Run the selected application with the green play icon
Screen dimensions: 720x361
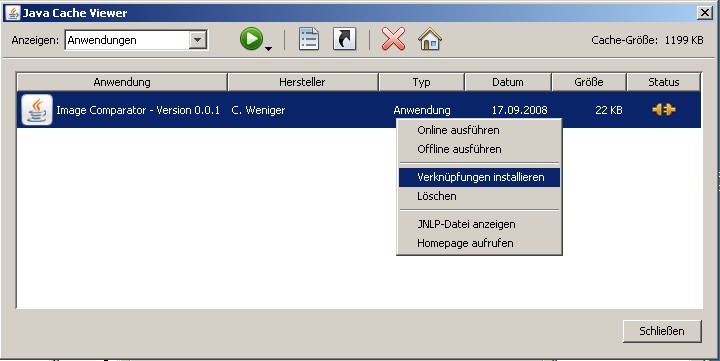pyautogui.click(x=251, y=39)
